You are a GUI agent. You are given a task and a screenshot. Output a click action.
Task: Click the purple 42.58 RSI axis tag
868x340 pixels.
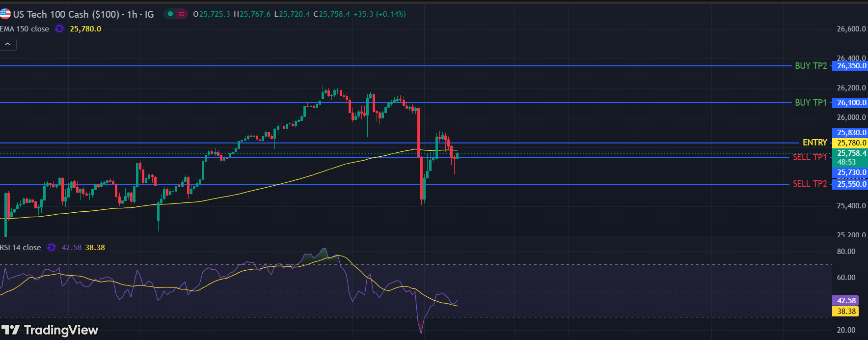point(845,301)
